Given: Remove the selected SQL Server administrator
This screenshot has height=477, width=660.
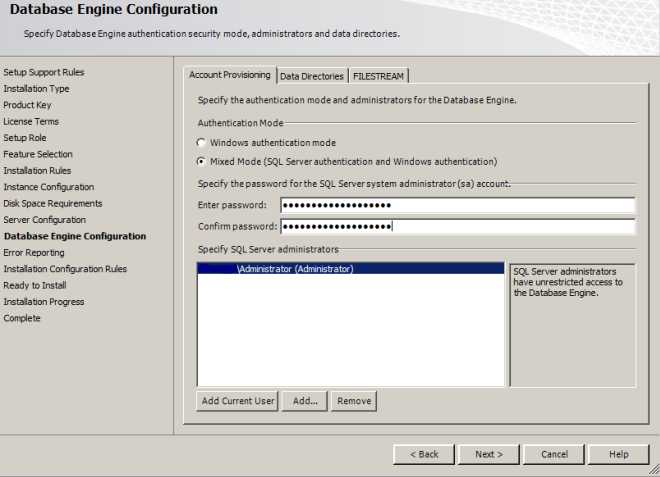Looking at the screenshot, I should point(354,401).
